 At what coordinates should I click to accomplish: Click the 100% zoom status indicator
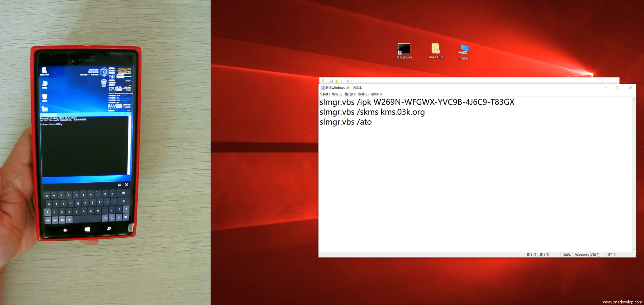click(566, 255)
